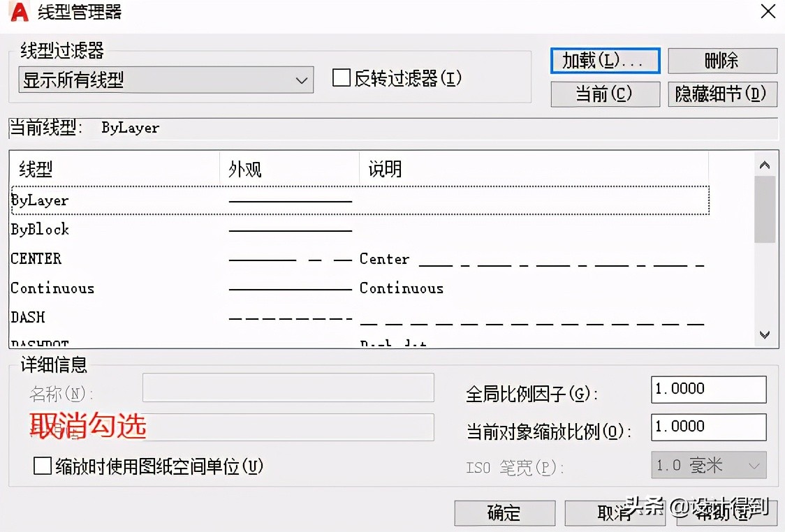Click 隐藏细节 to hide details

pos(722,94)
